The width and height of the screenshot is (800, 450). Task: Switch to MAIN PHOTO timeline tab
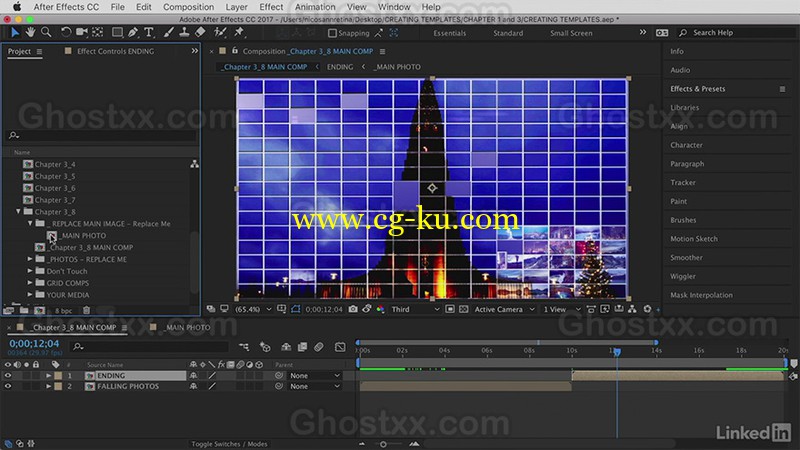click(x=188, y=328)
